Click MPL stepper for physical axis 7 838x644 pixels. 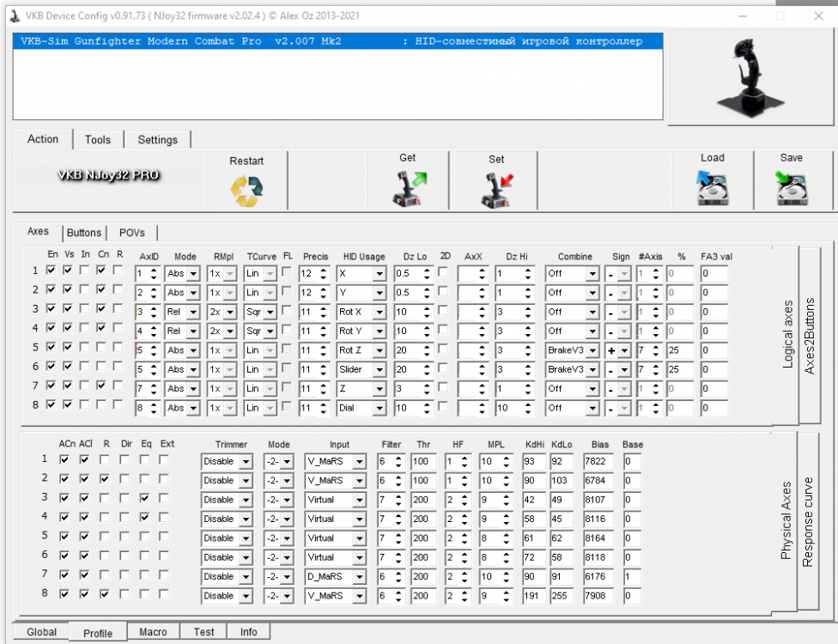[506, 577]
